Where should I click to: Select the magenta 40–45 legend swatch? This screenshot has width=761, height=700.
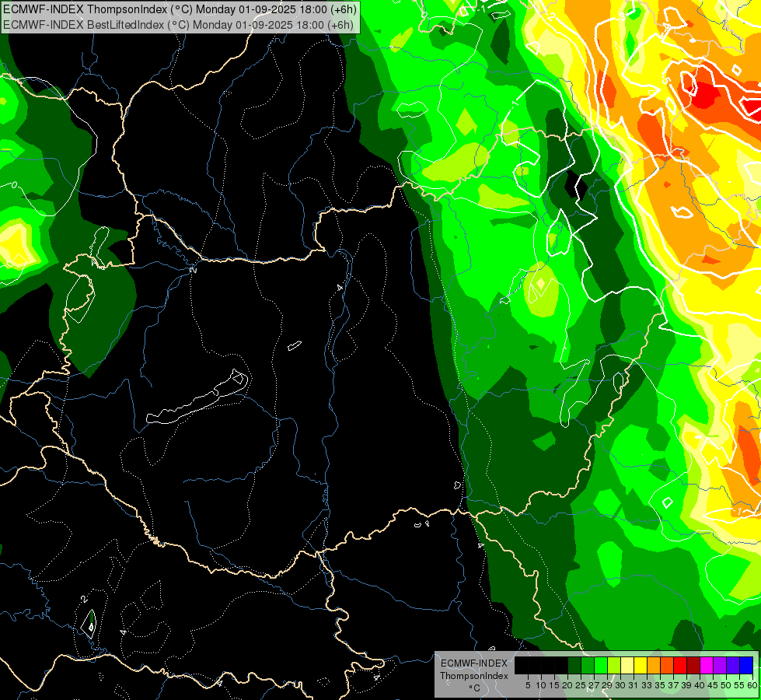click(707, 665)
